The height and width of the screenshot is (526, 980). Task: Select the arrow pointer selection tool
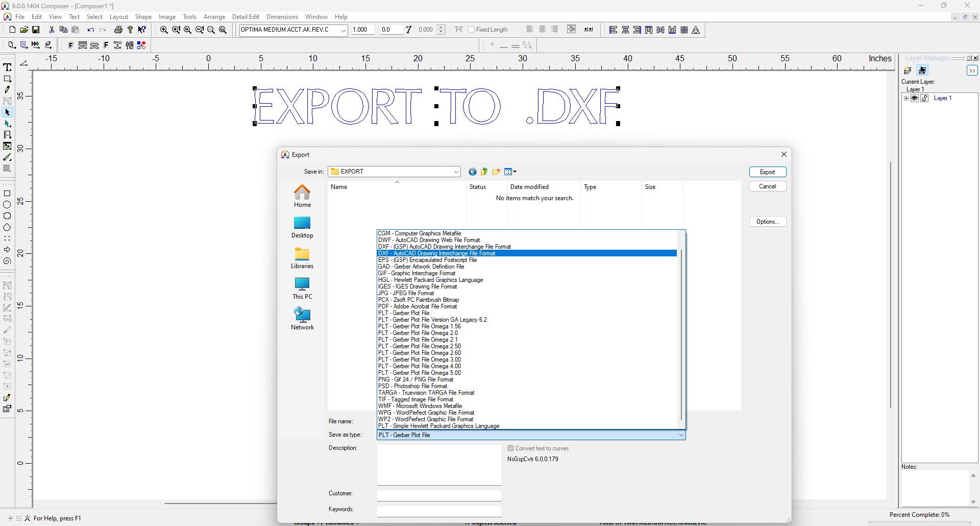(7, 112)
